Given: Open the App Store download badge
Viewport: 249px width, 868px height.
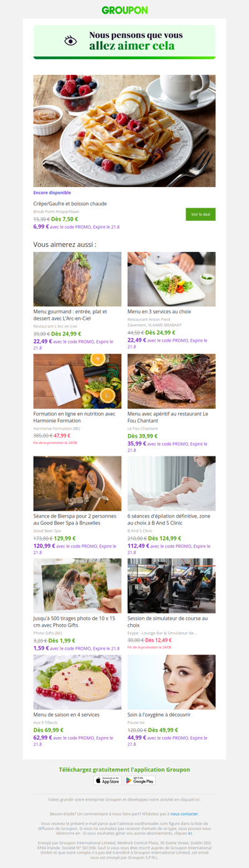Looking at the screenshot, I should click(x=107, y=780).
